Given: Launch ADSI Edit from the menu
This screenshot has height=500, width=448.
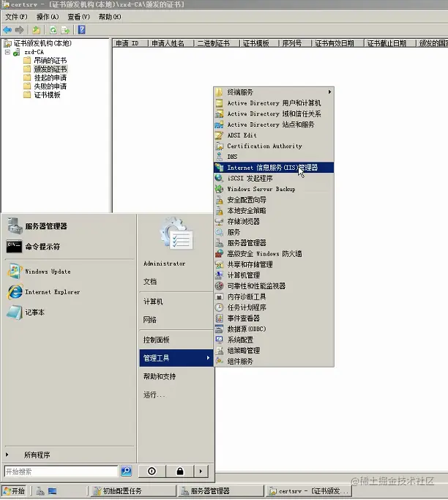Looking at the screenshot, I should tap(274, 135).
